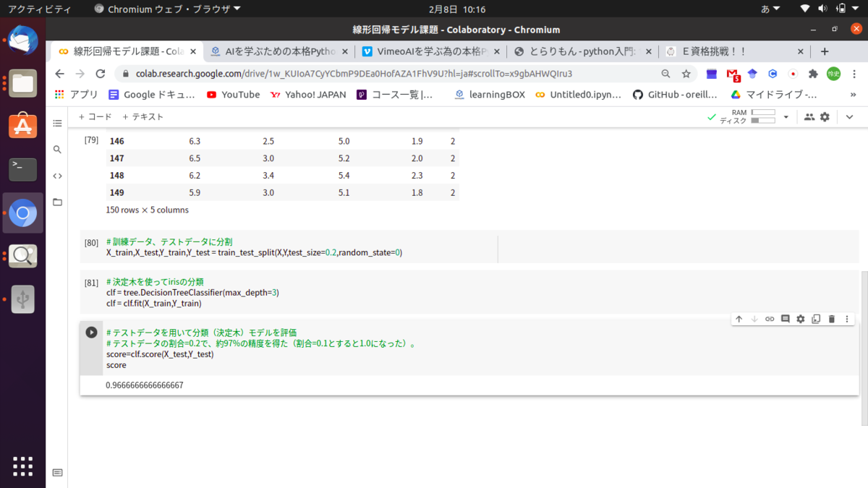Open the cell's more options menu
868x488 pixels.
(x=847, y=319)
